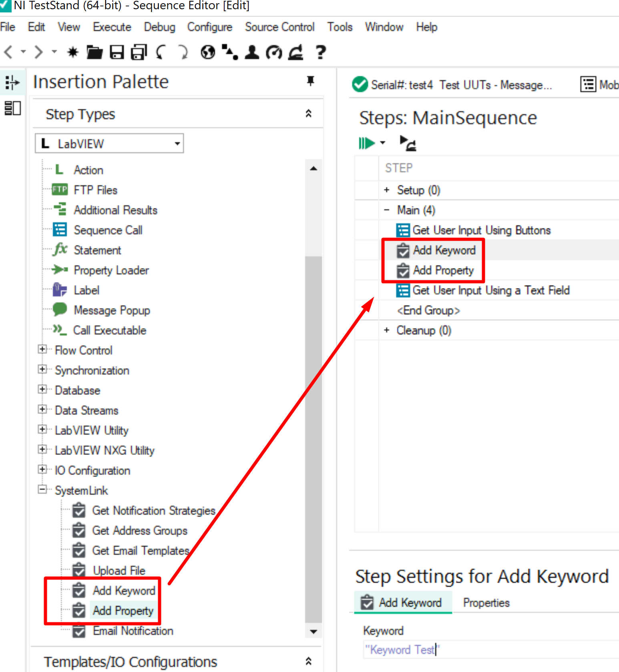619x672 pixels.
Task: Click the Run selected steps icon
Action: tap(408, 143)
